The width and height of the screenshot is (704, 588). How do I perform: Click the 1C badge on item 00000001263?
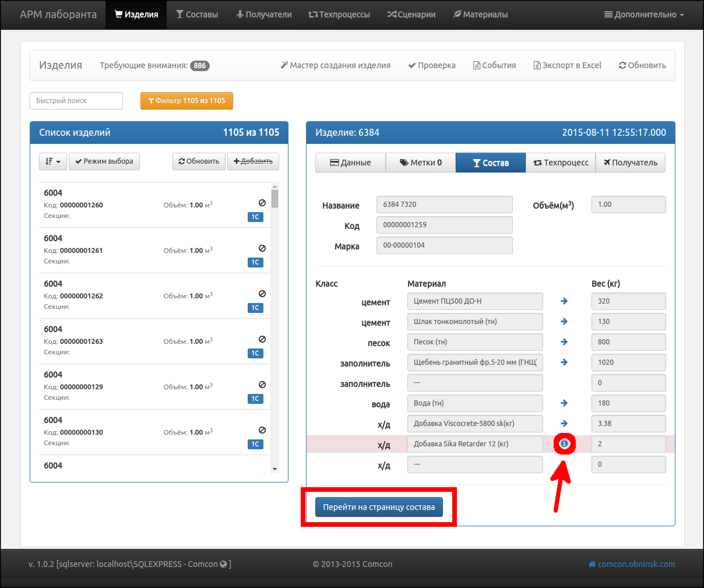point(255,353)
